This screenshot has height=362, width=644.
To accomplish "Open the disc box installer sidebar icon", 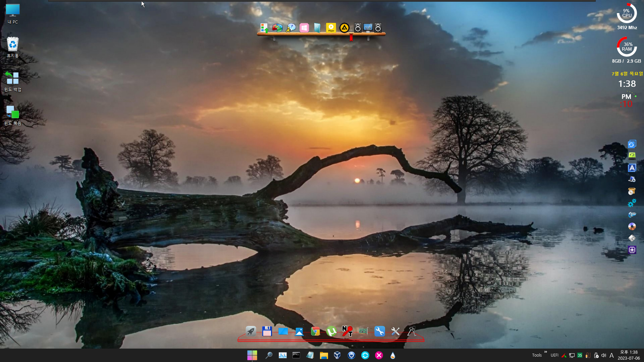I will point(632,191).
